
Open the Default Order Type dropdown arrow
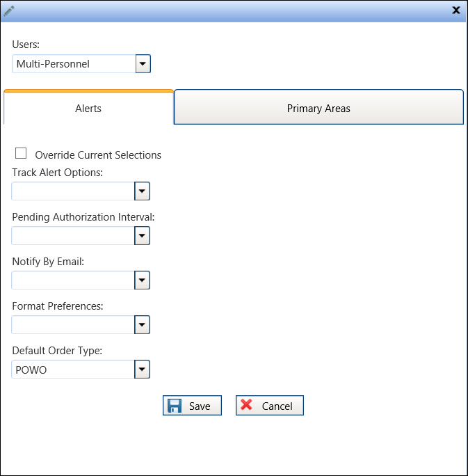click(143, 370)
